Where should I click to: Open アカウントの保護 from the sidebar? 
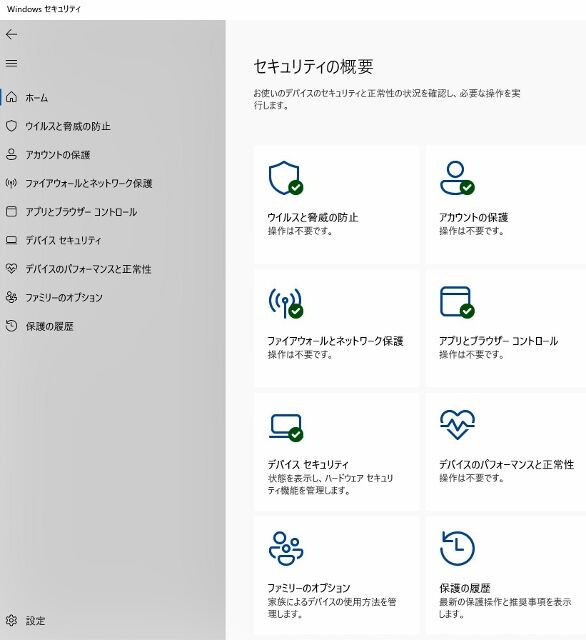[58, 155]
